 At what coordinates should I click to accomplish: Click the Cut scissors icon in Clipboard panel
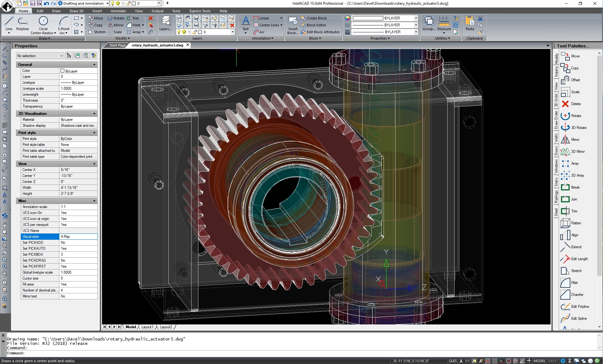click(480, 19)
